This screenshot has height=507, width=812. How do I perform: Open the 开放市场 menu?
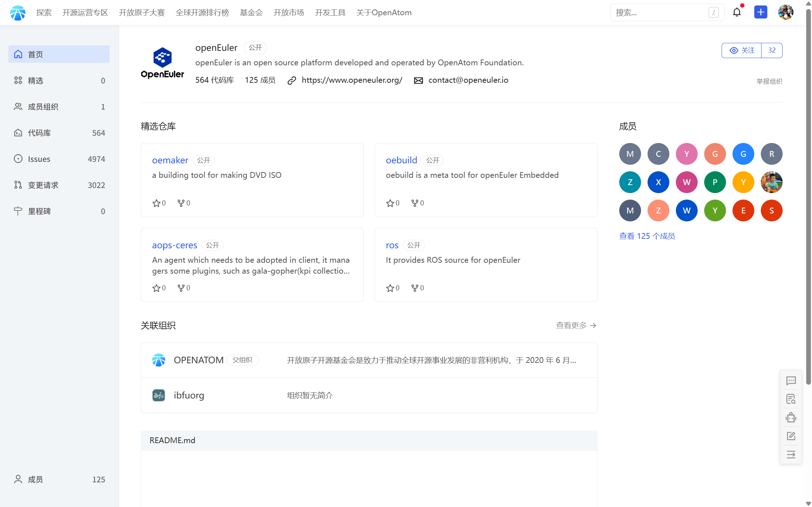pyautogui.click(x=289, y=13)
